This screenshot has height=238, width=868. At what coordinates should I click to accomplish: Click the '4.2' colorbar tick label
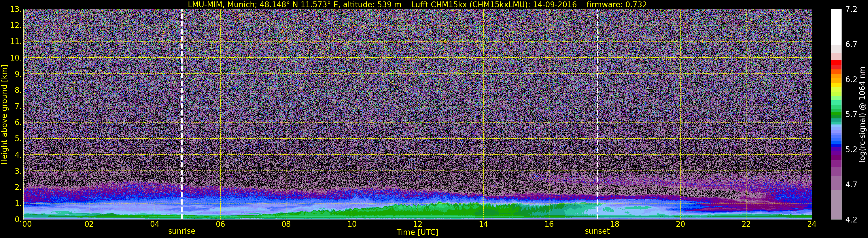tap(851, 220)
